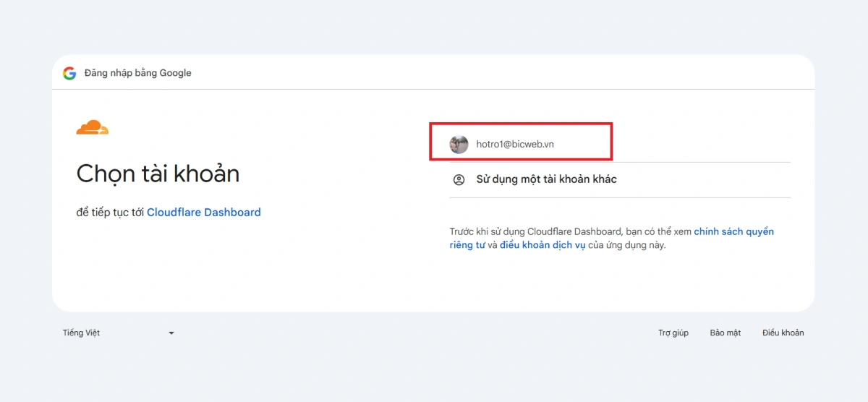Click the "Chọn tài khoản" heading
868x402 pixels.
coord(158,174)
